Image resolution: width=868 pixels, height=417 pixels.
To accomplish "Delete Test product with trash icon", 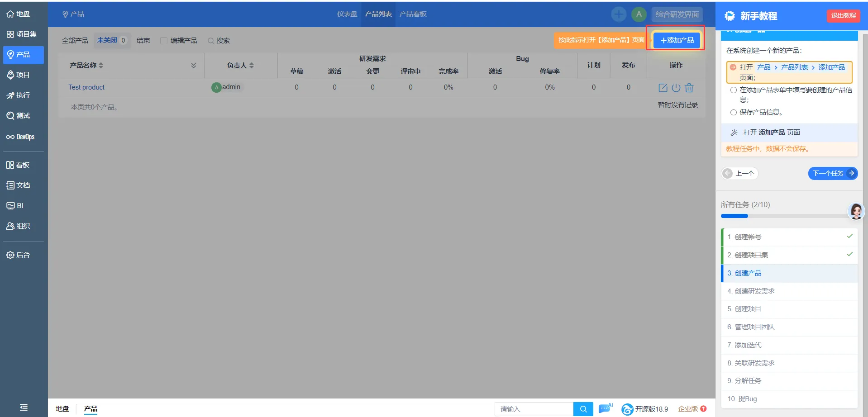I will point(689,88).
